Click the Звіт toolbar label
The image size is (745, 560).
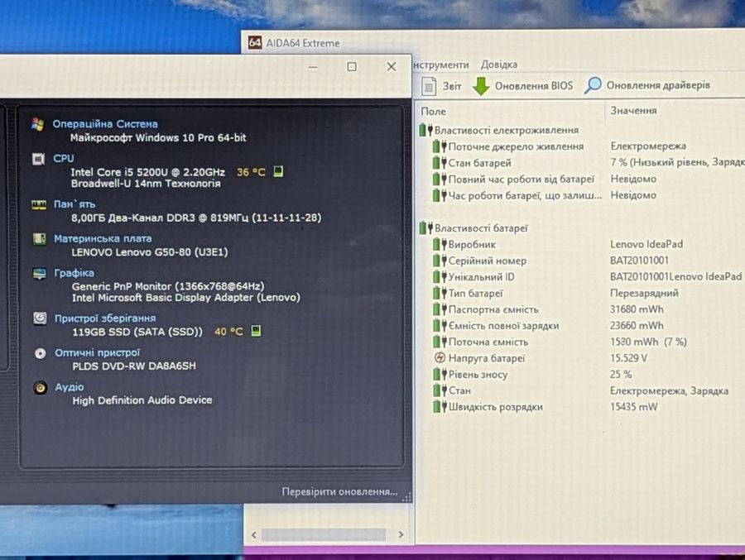[452, 86]
